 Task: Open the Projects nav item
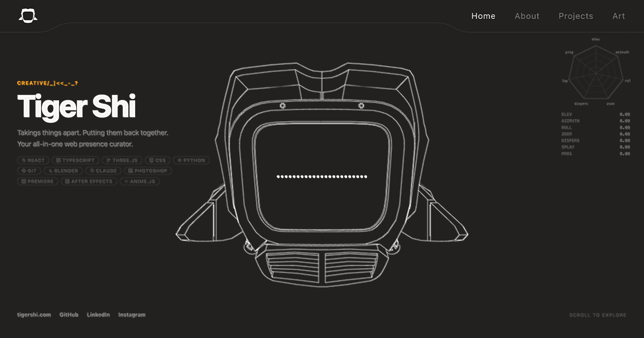[x=576, y=16]
